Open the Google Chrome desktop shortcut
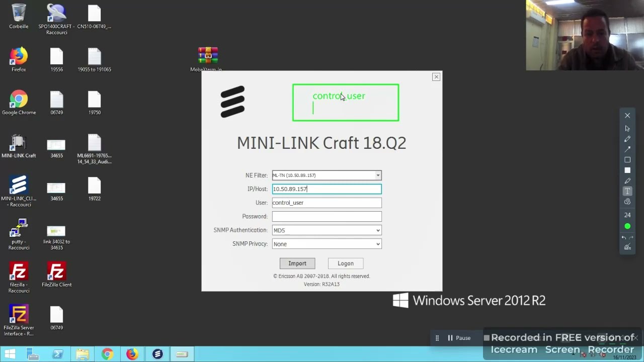 coord(19,103)
